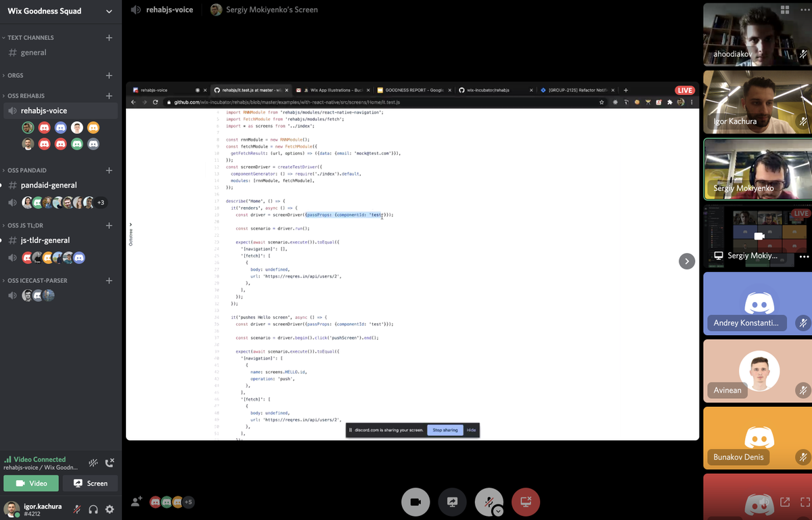Bookmark the page with the star icon

[x=602, y=102]
